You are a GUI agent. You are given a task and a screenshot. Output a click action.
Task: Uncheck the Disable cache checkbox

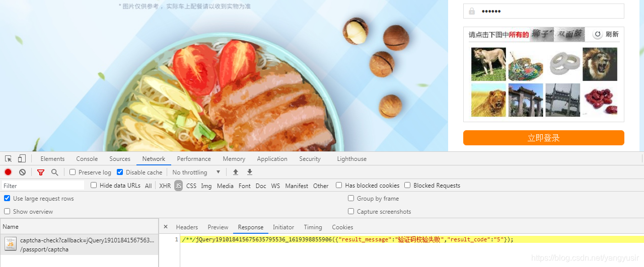click(x=120, y=172)
